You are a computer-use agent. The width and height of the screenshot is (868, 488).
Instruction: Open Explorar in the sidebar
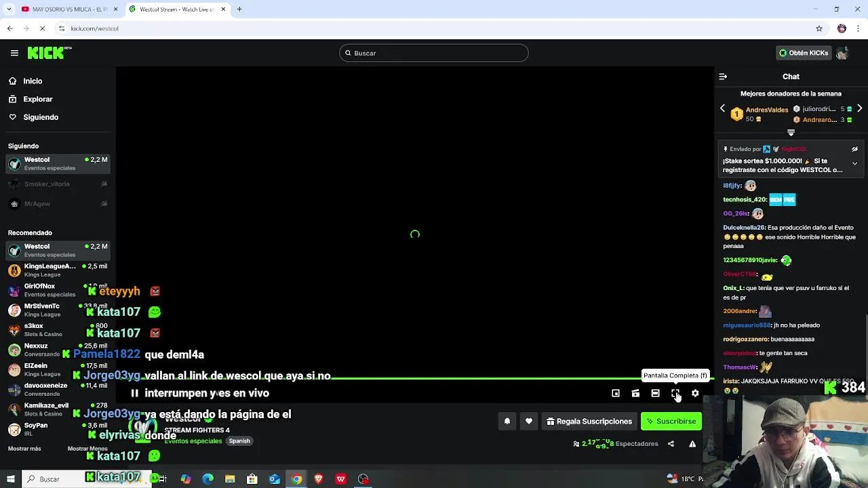click(37, 99)
